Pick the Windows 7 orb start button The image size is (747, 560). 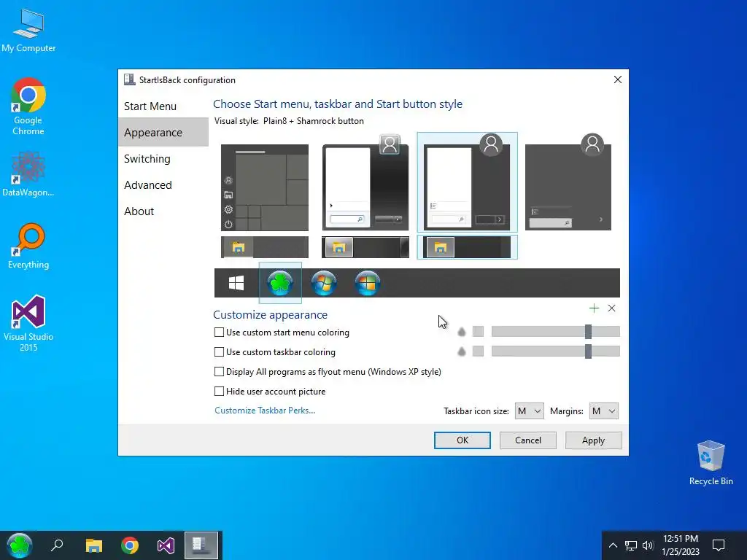[x=324, y=283]
